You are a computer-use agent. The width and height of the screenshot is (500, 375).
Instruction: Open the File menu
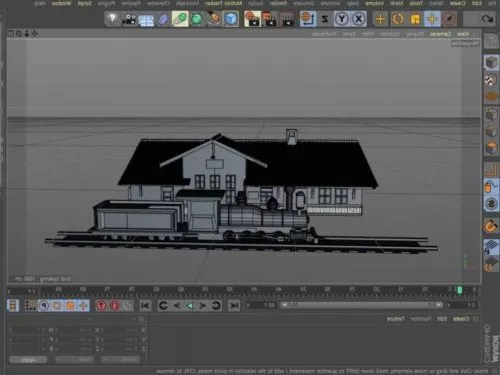[492, 3]
